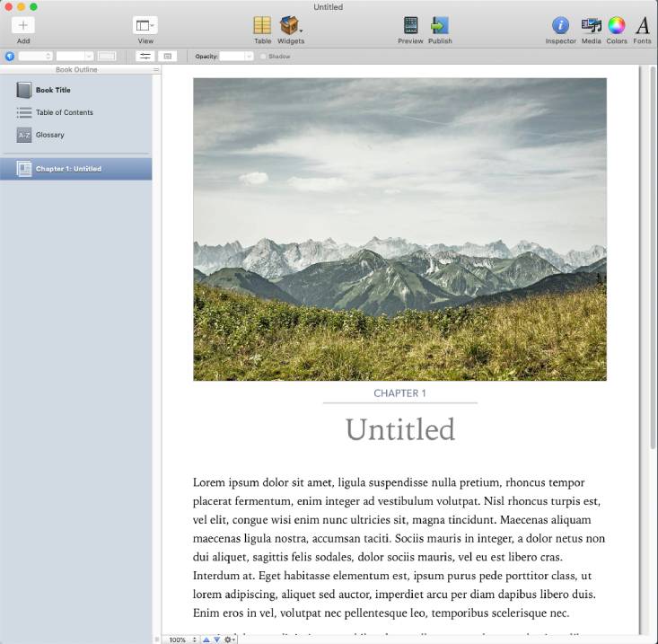Open the Inspector panel

click(x=560, y=25)
